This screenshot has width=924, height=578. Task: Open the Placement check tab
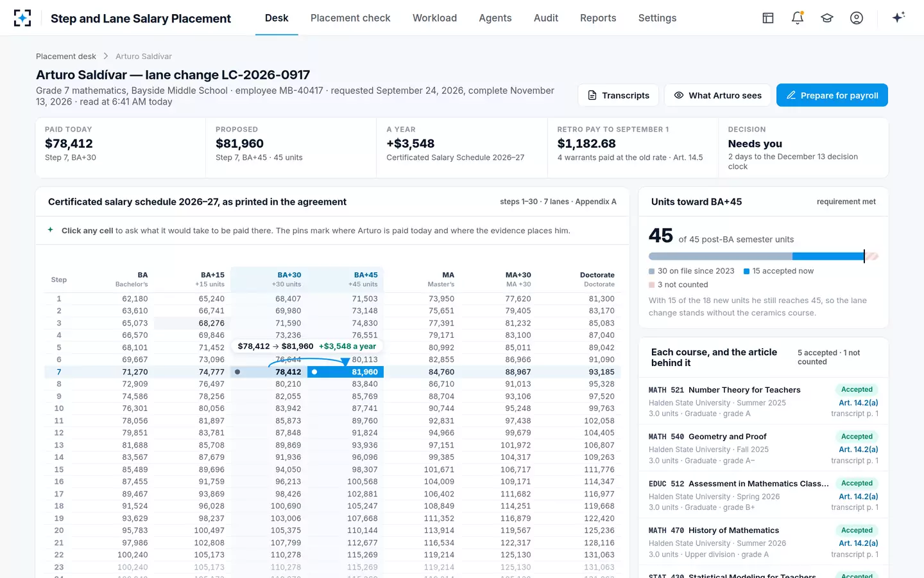[x=350, y=18]
